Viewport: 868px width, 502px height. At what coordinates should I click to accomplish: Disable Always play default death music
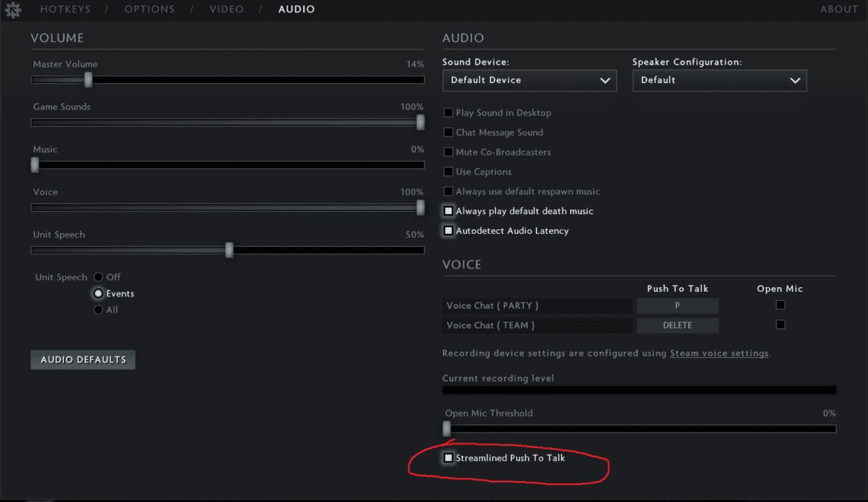(x=448, y=211)
